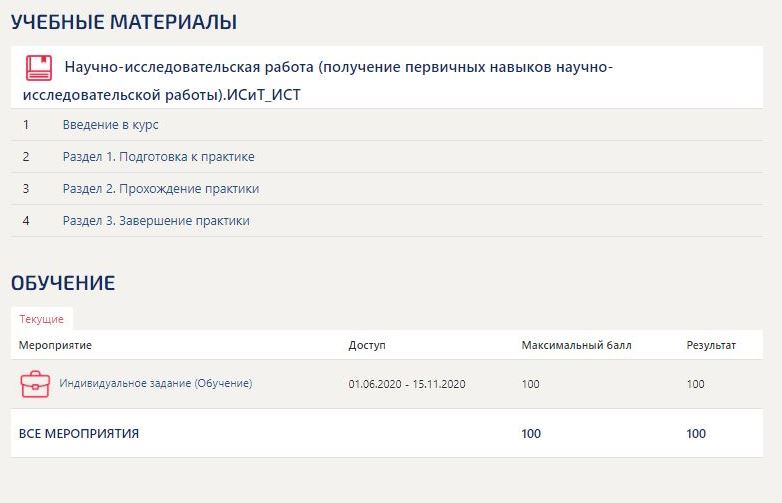This screenshot has height=503, width=782.
Task: Open Раздел 2. Прохождение практики
Action: coord(160,189)
